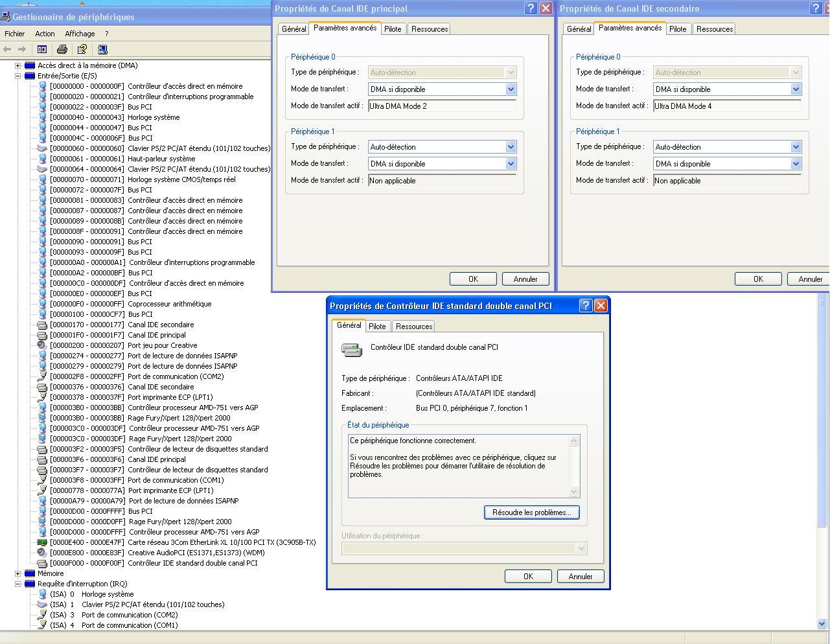The height and width of the screenshot is (644, 830).
Task: Switch to Général tab in Canal IDE principal
Action: (294, 29)
